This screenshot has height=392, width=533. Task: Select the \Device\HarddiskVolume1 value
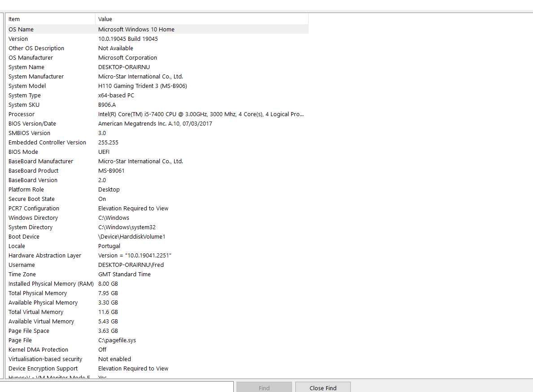[131, 236]
